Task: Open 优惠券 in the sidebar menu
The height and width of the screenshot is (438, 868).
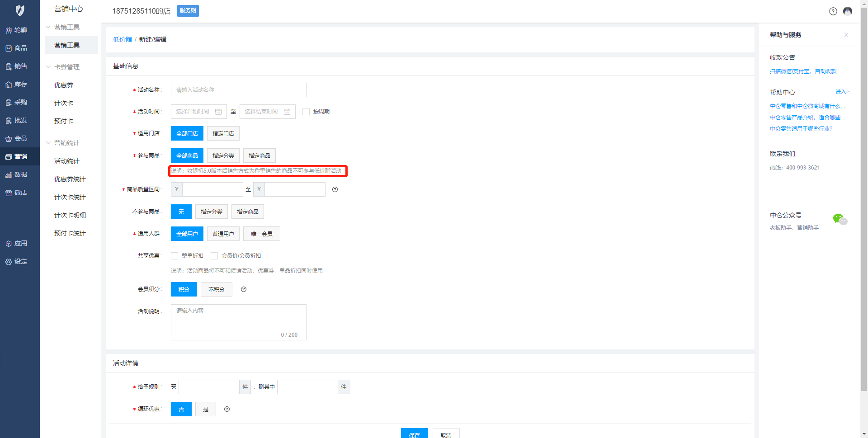Action: [64, 85]
